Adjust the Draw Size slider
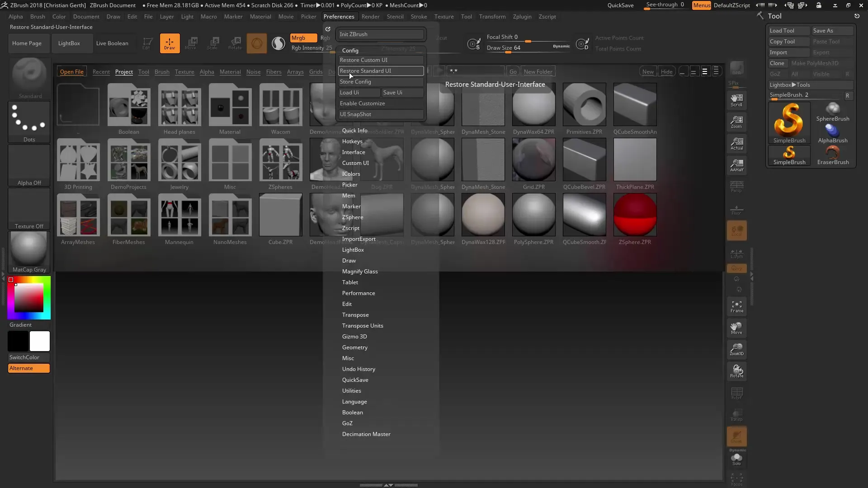The width and height of the screenshot is (868, 488). pyautogui.click(x=528, y=48)
